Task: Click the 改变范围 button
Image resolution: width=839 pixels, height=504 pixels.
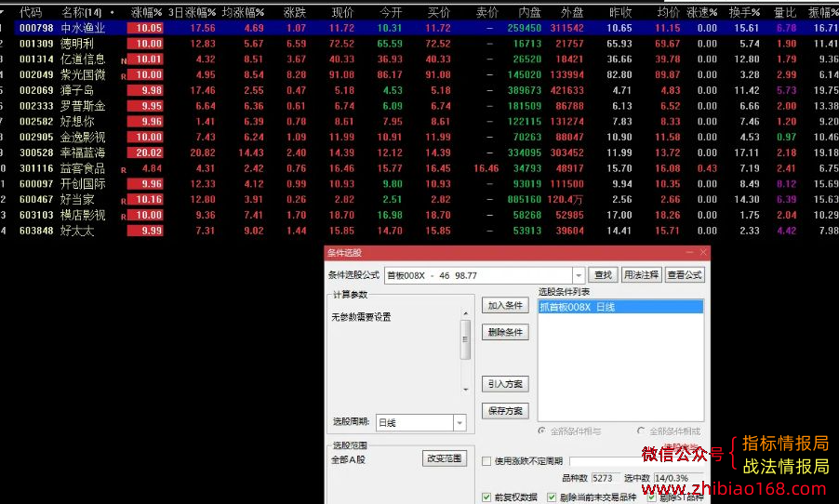Action: click(444, 458)
